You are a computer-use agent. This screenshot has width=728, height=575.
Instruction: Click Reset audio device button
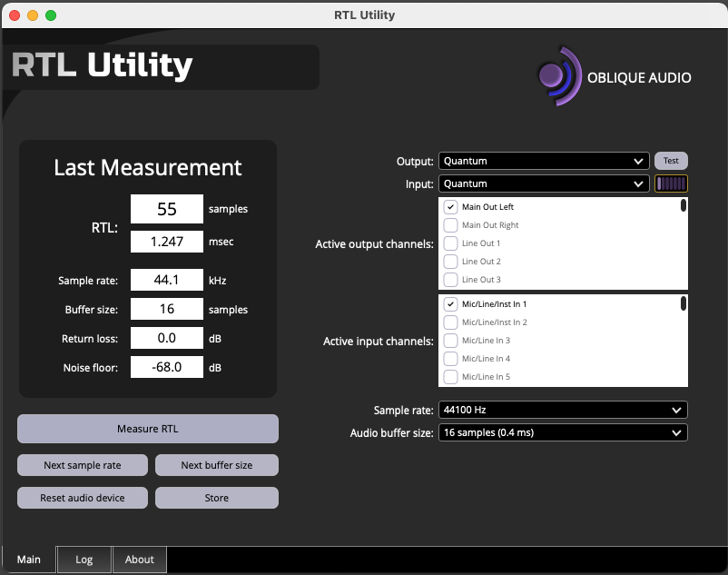(83, 498)
